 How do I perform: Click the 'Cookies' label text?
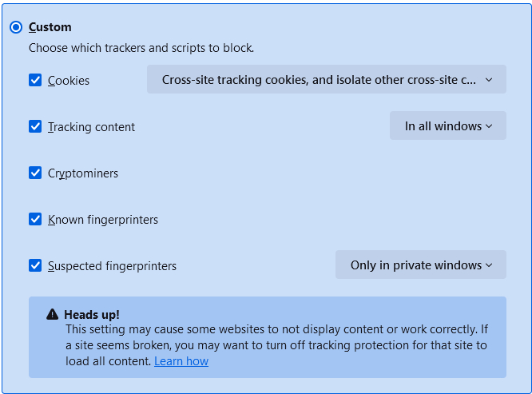[x=69, y=81]
